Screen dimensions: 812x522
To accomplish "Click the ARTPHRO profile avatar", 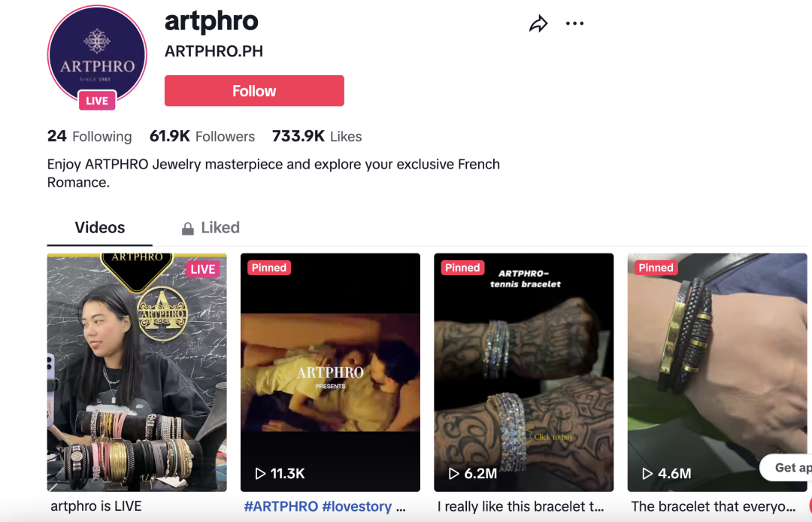I will click(x=97, y=54).
